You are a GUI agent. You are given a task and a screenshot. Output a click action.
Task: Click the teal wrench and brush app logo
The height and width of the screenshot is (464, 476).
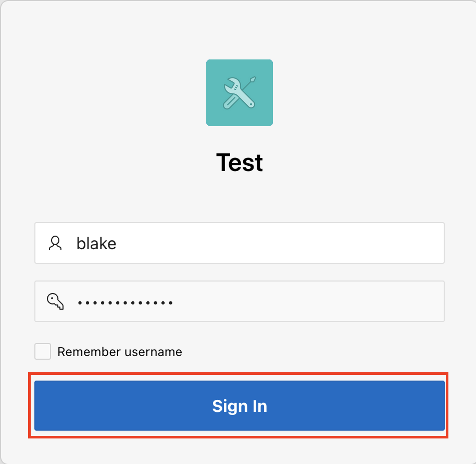[239, 93]
